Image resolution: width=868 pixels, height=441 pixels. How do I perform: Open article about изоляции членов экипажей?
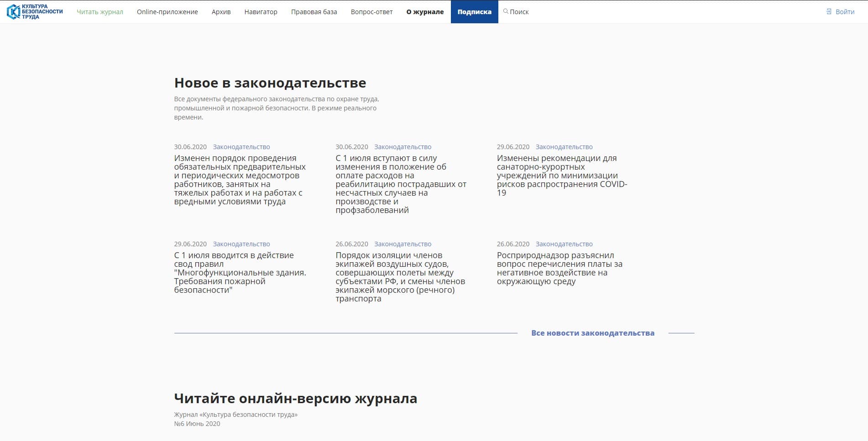tap(400, 277)
